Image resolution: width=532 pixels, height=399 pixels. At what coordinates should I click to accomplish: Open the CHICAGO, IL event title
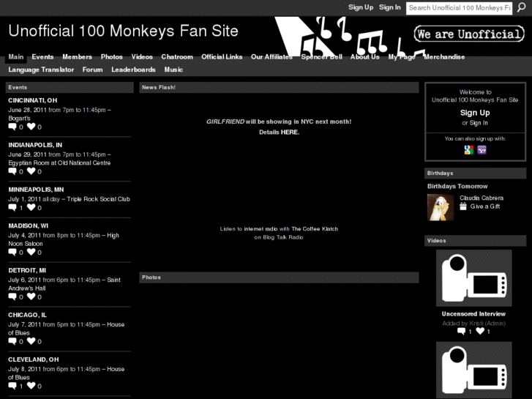28,315
